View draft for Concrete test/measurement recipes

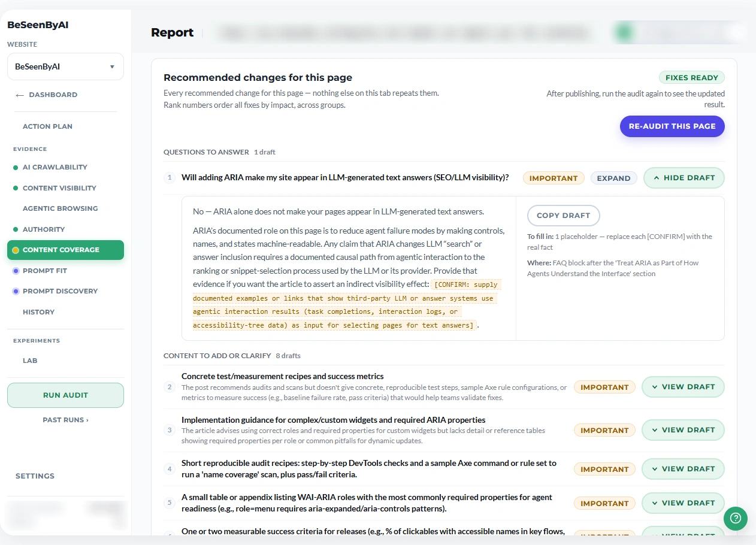coord(683,387)
